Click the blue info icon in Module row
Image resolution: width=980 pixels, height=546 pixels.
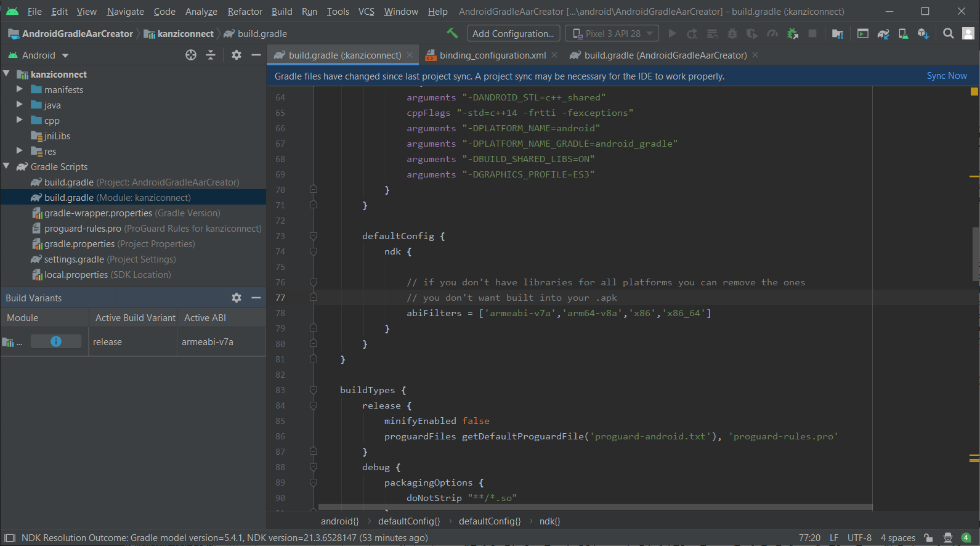click(x=56, y=341)
